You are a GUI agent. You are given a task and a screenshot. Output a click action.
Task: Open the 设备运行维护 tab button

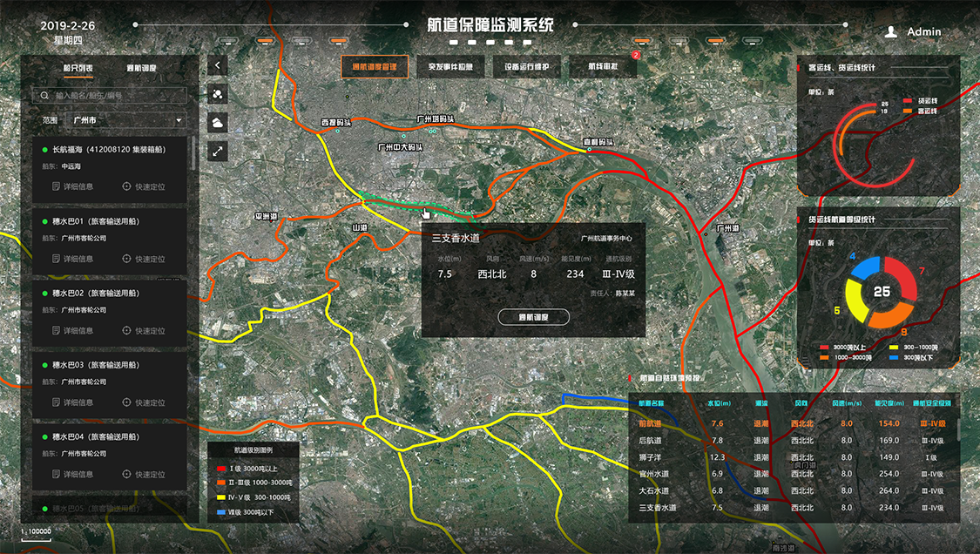[x=526, y=66]
